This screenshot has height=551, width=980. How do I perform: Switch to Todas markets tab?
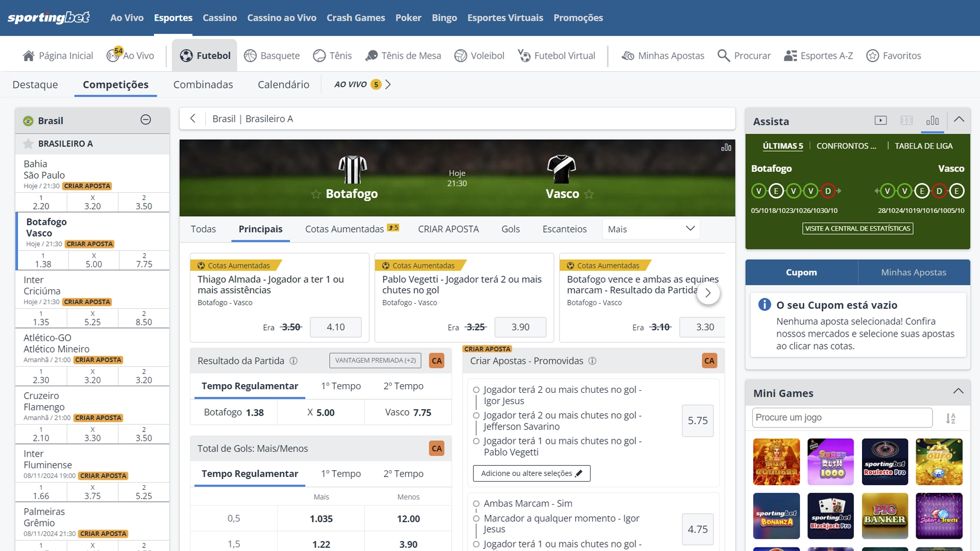point(203,229)
